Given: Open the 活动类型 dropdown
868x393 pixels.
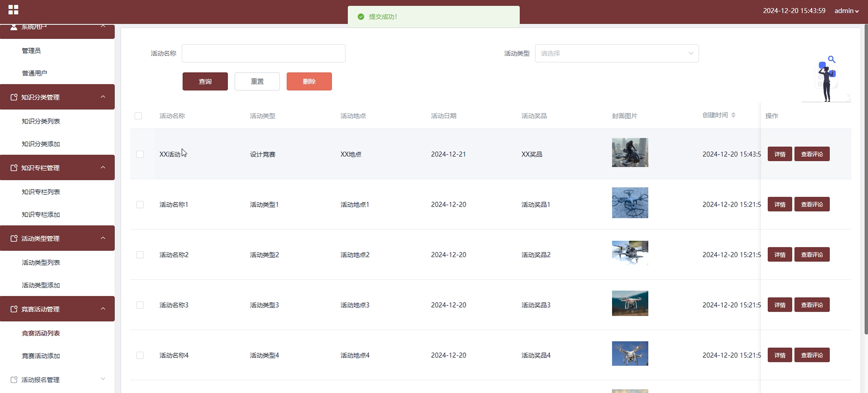Looking at the screenshot, I should [x=617, y=53].
